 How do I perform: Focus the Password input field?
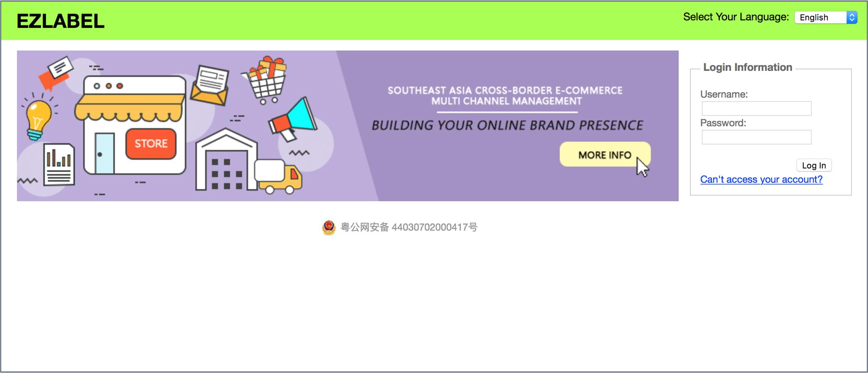[x=757, y=137]
